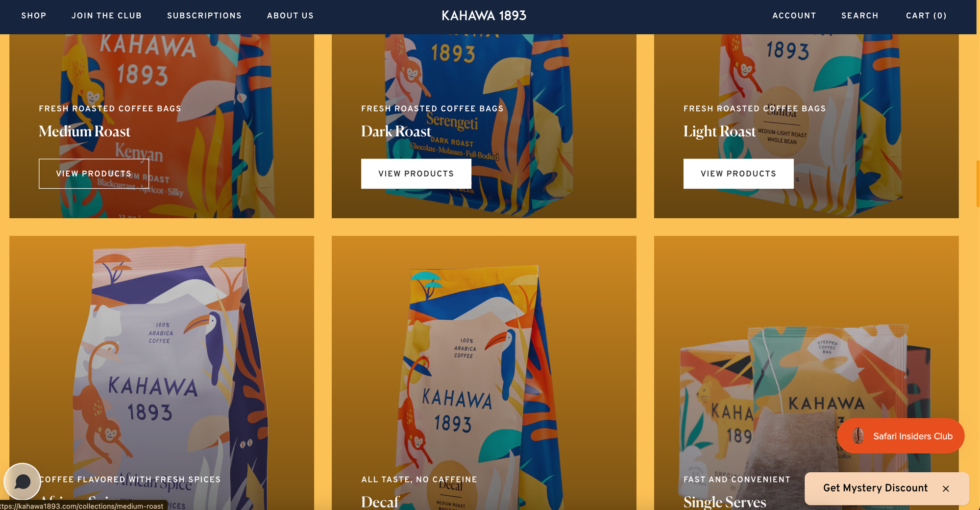Open the SHOP menu
Image resolution: width=980 pixels, height=510 pixels.
(x=34, y=16)
